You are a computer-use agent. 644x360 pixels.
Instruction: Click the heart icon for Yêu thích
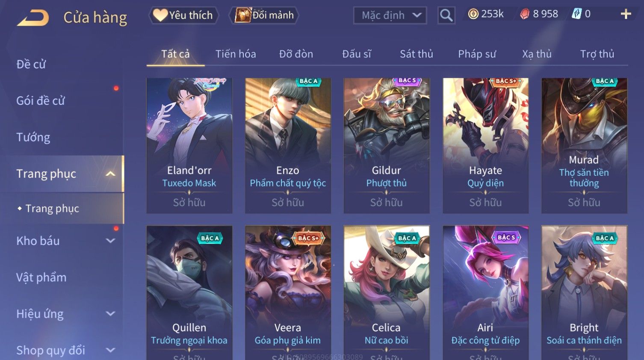(x=160, y=15)
